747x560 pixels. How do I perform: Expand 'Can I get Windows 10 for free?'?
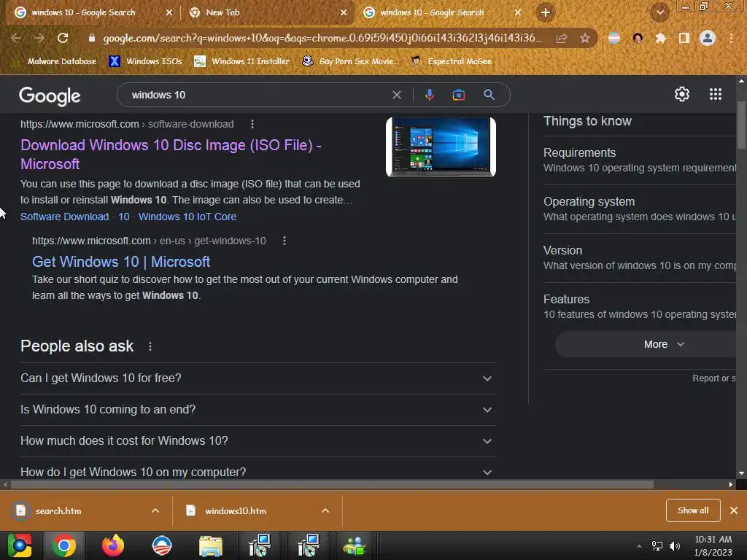pyautogui.click(x=258, y=378)
